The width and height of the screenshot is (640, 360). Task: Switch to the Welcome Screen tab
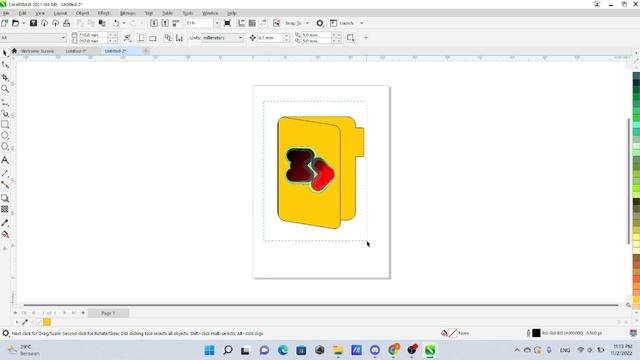pos(37,51)
